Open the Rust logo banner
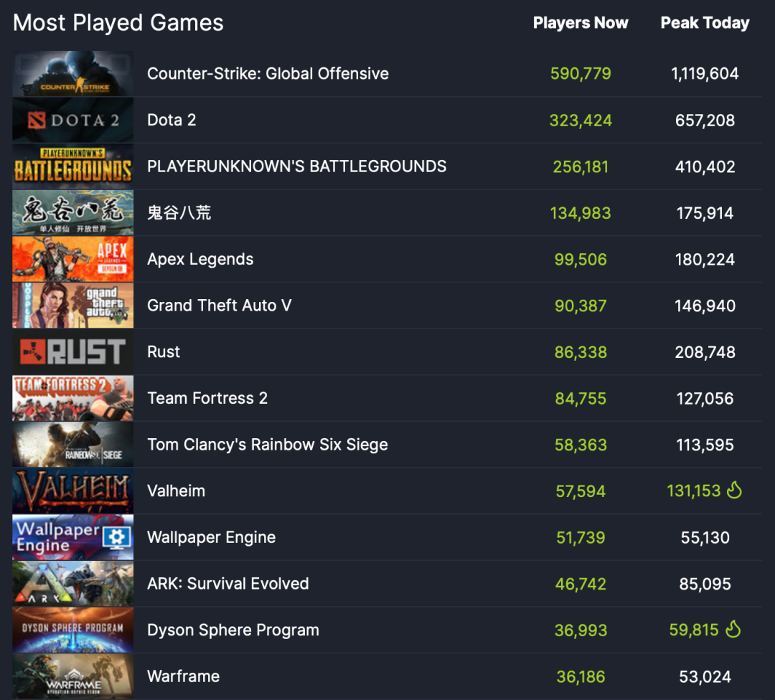 pos(72,352)
